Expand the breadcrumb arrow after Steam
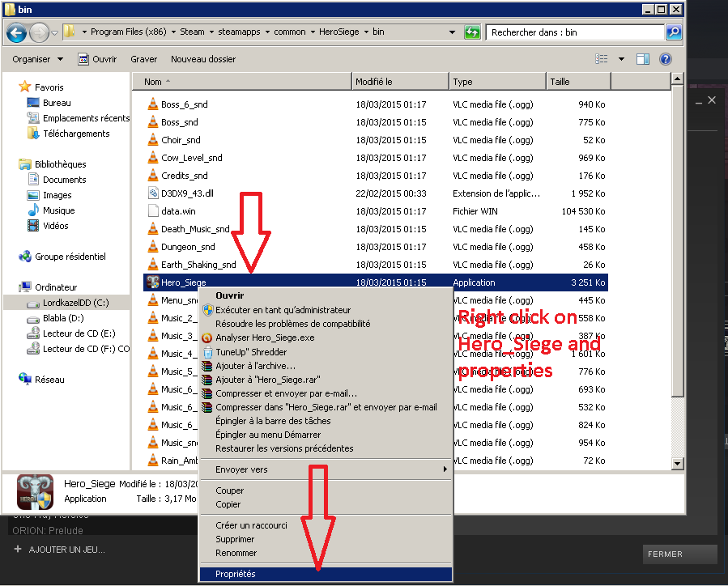Screen dimensions: 728x586 211,32
